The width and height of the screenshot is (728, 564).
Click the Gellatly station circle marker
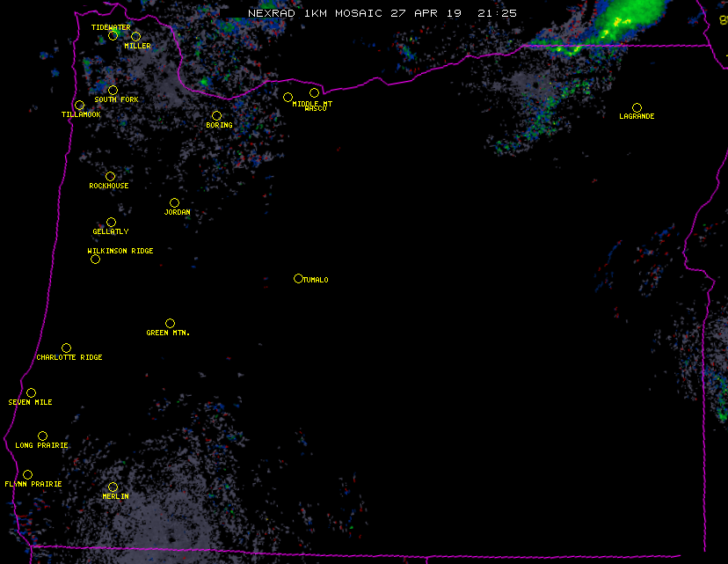pos(111,222)
